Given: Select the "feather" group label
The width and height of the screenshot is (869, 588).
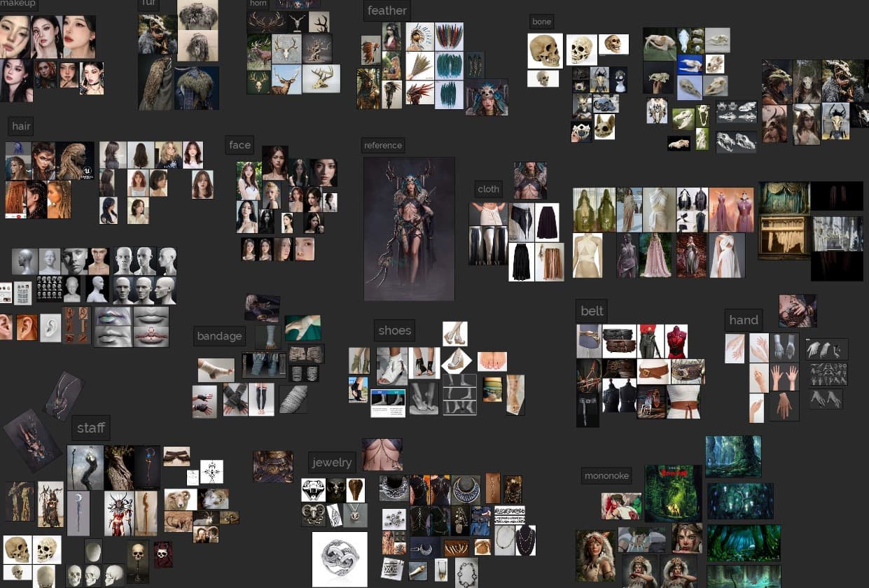Looking at the screenshot, I should 387,10.
